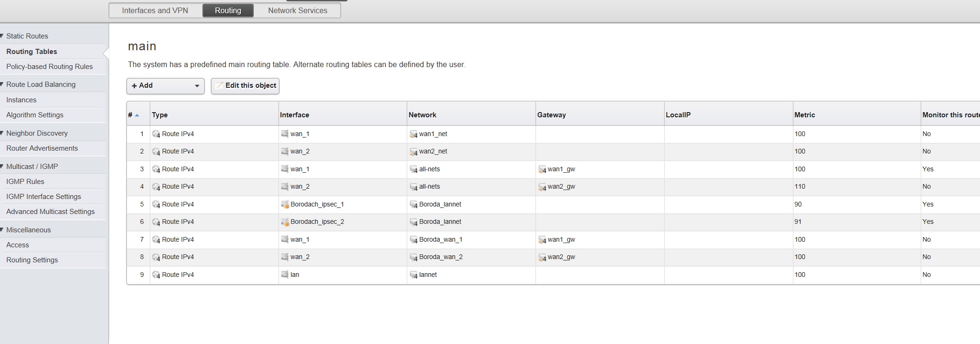
Task: Click the pencil icon on Edit this object
Action: point(219,85)
